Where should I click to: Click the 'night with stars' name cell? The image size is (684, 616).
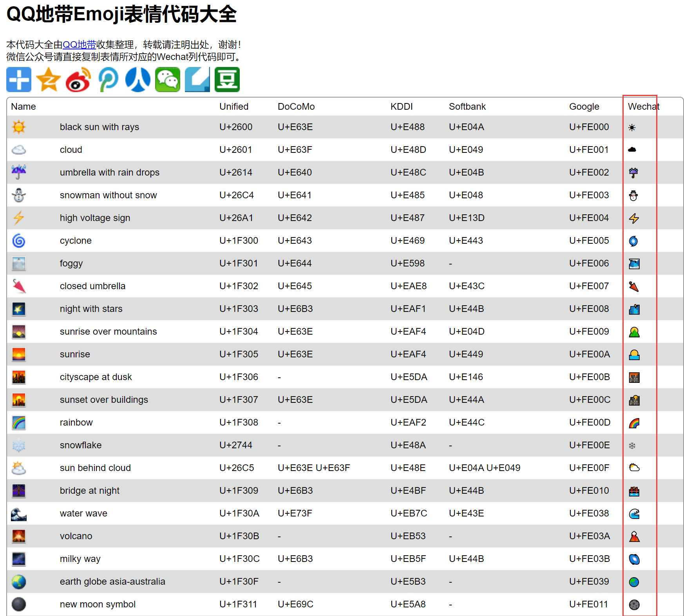tap(91, 309)
